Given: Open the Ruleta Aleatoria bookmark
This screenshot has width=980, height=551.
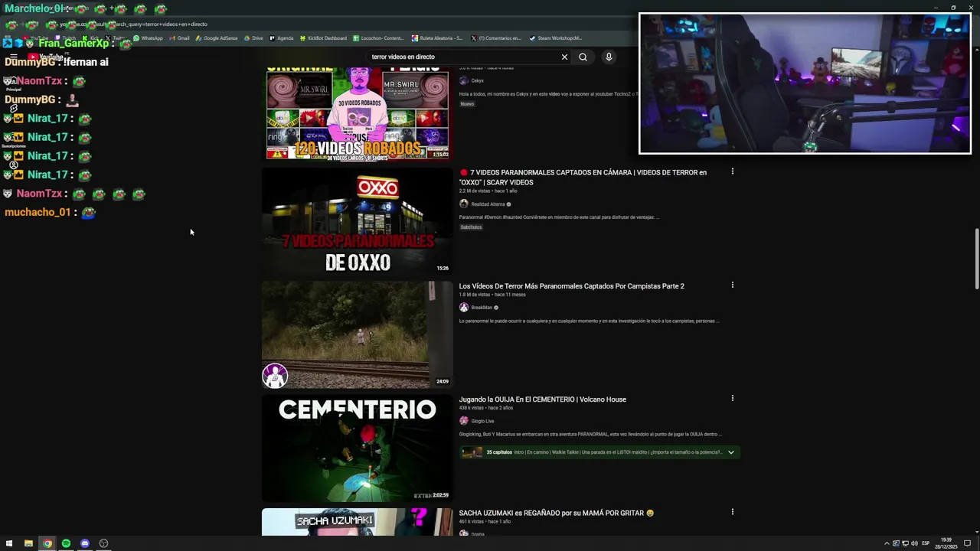Looking at the screenshot, I should point(437,37).
